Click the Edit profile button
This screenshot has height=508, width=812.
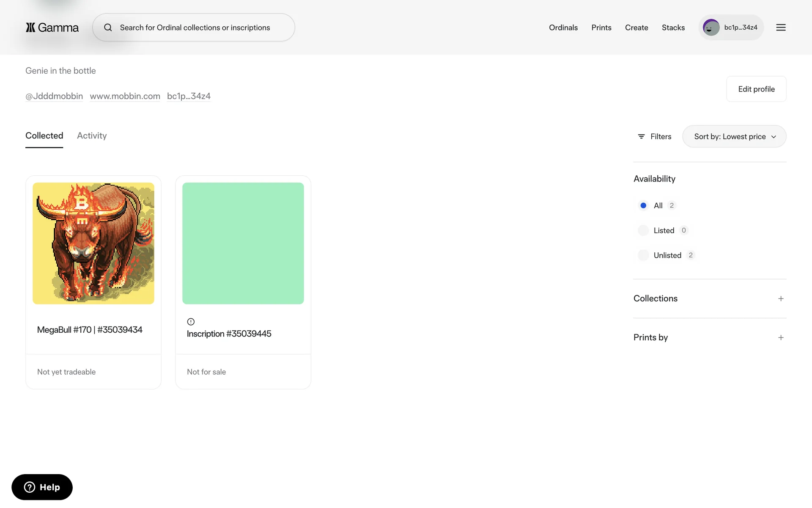pyautogui.click(x=756, y=89)
